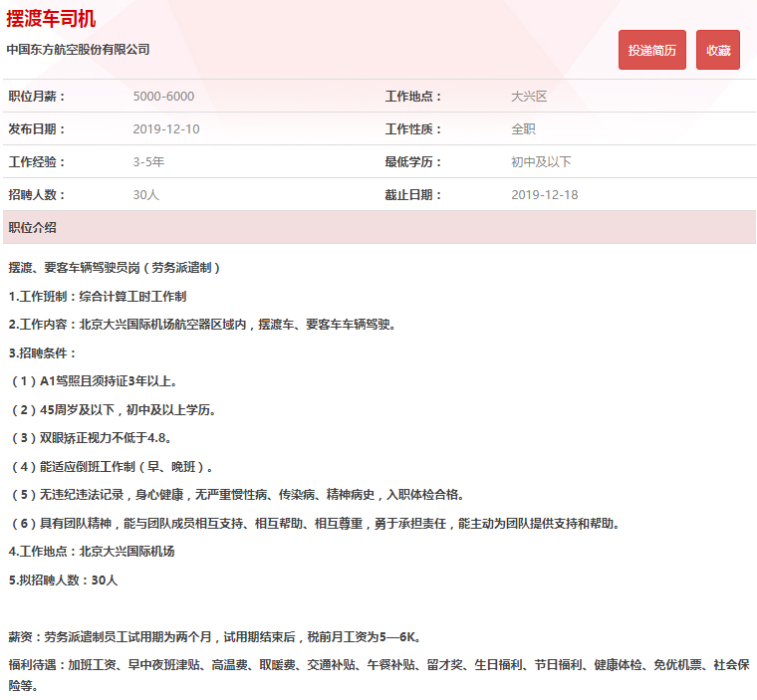Click the 工作地点 label in the table
The width and height of the screenshot is (757, 700).
pyautogui.click(x=413, y=96)
